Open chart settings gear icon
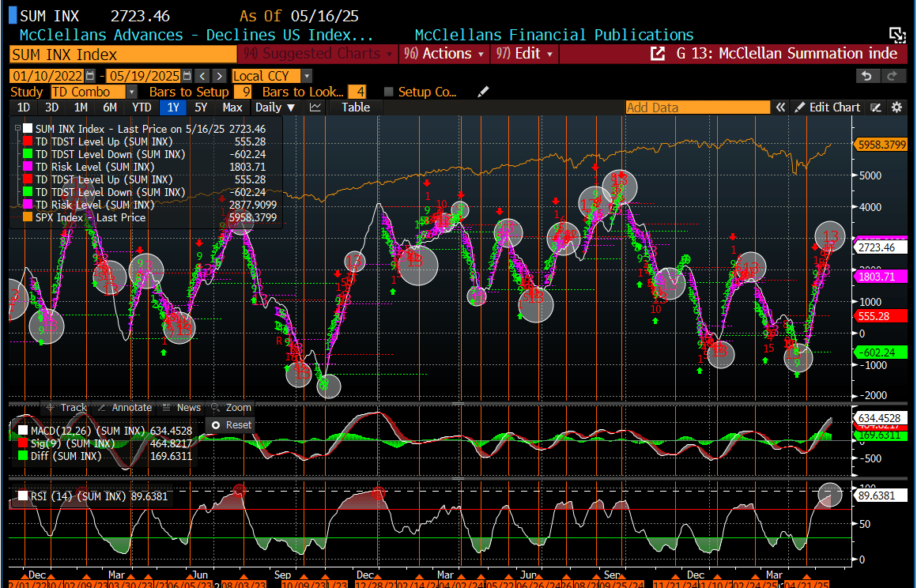 [x=896, y=107]
